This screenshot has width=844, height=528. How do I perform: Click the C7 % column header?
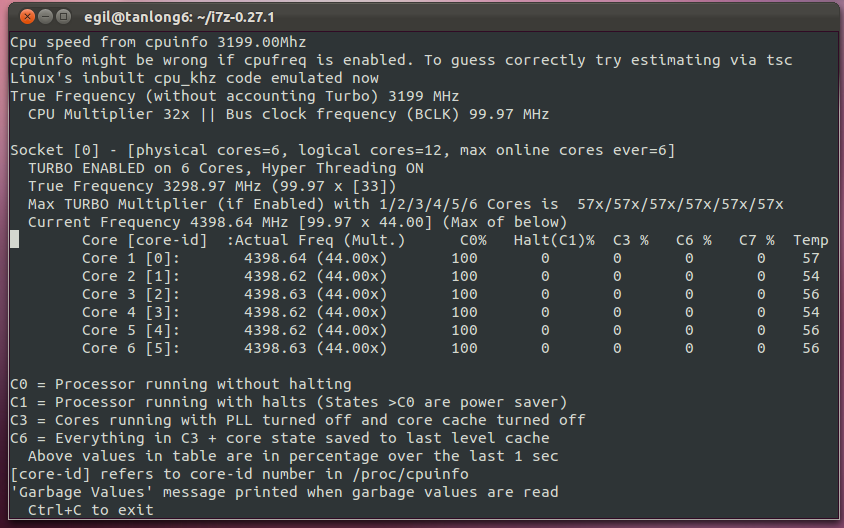[756, 240]
